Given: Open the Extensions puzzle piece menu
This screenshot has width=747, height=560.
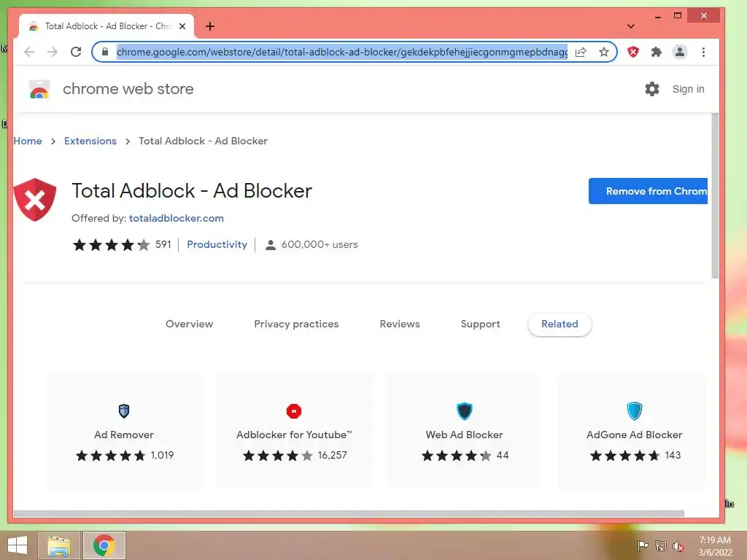Looking at the screenshot, I should [x=657, y=52].
